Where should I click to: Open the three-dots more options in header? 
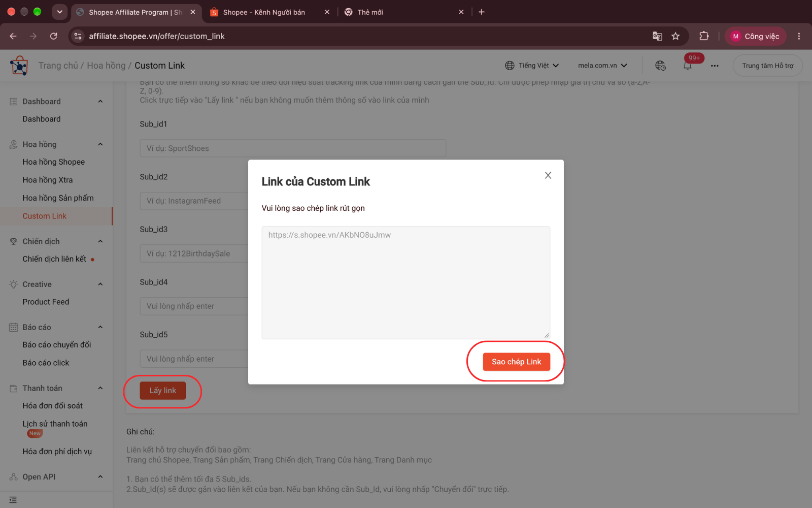(x=715, y=66)
